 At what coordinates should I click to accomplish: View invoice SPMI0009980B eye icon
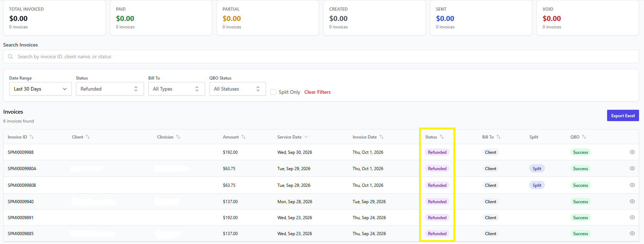[x=632, y=185]
